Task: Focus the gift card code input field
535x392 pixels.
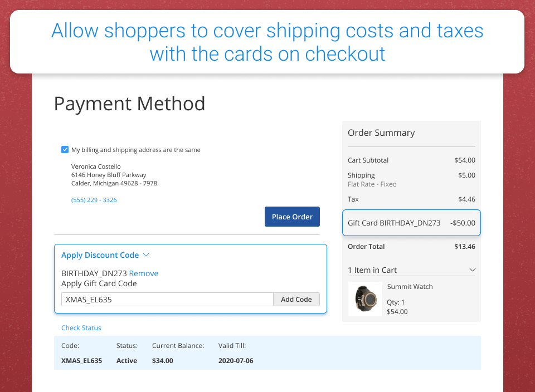Action: click(x=167, y=299)
